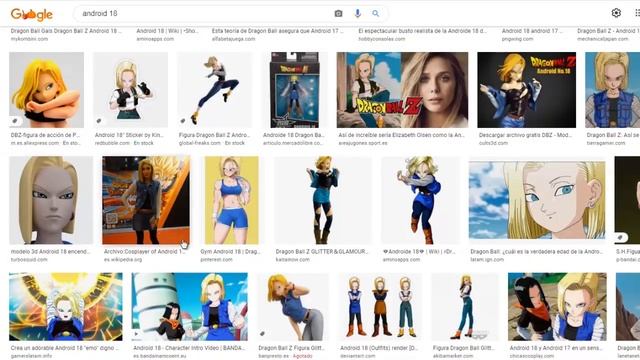Open the DBZ-figura de acción thumbnail

click(47, 90)
